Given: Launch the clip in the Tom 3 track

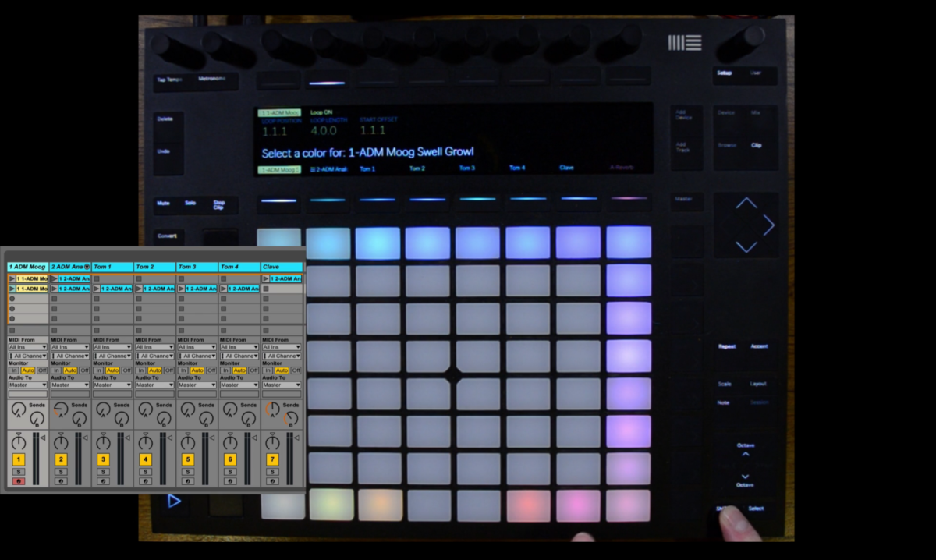Looking at the screenshot, I should point(181,289).
